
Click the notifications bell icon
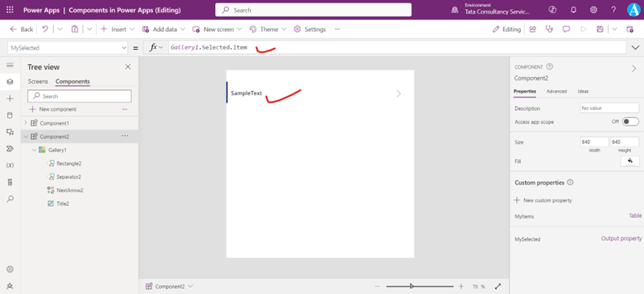point(574,10)
